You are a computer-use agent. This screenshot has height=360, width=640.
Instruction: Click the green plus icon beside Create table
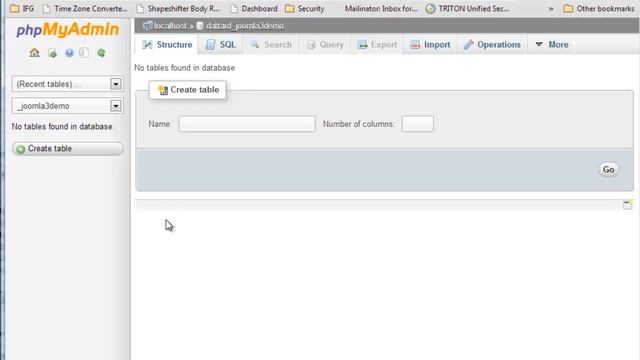[x=20, y=149]
